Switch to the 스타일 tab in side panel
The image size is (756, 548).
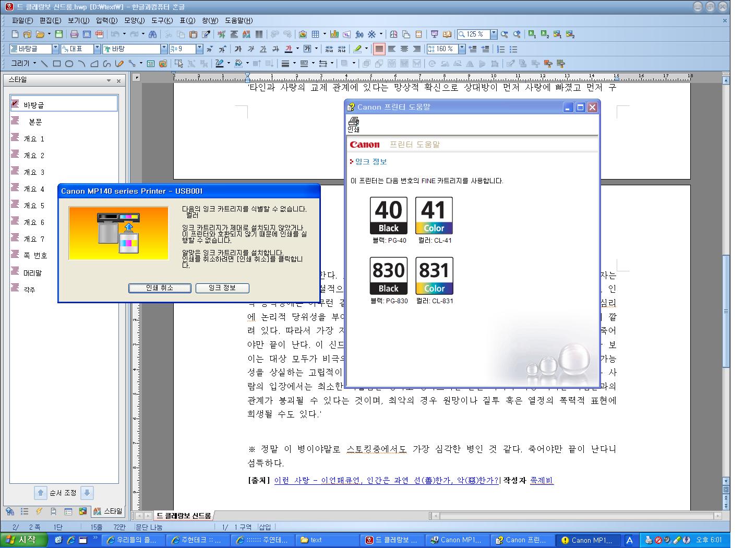(107, 511)
